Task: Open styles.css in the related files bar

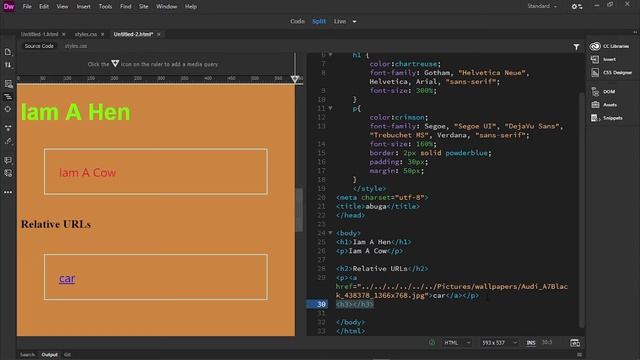Action: (x=76, y=46)
